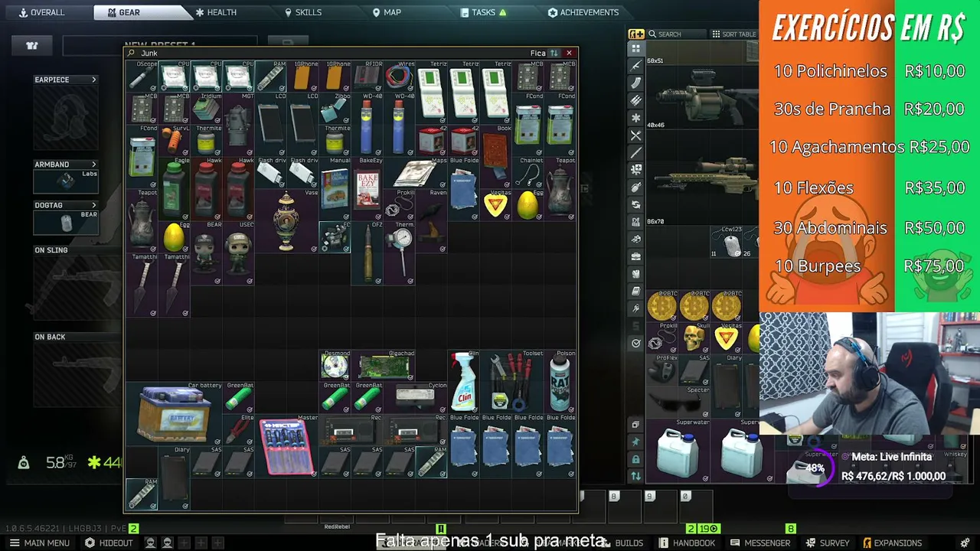Screen dimensions: 980x551
Task: Select the crossed fork and knife stash filter
Action: click(x=635, y=135)
